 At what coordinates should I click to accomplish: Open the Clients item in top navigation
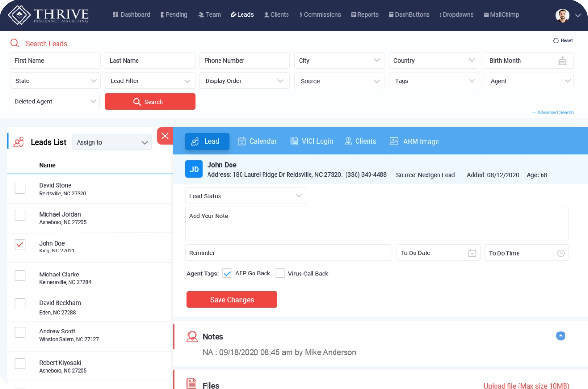coord(277,15)
